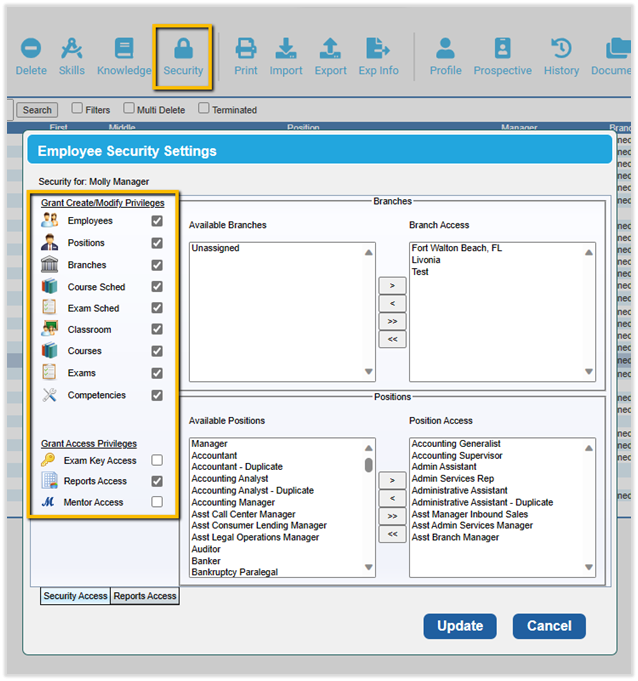Open the employee Profile icon
The height and width of the screenshot is (681, 638).
coord(445,49)
